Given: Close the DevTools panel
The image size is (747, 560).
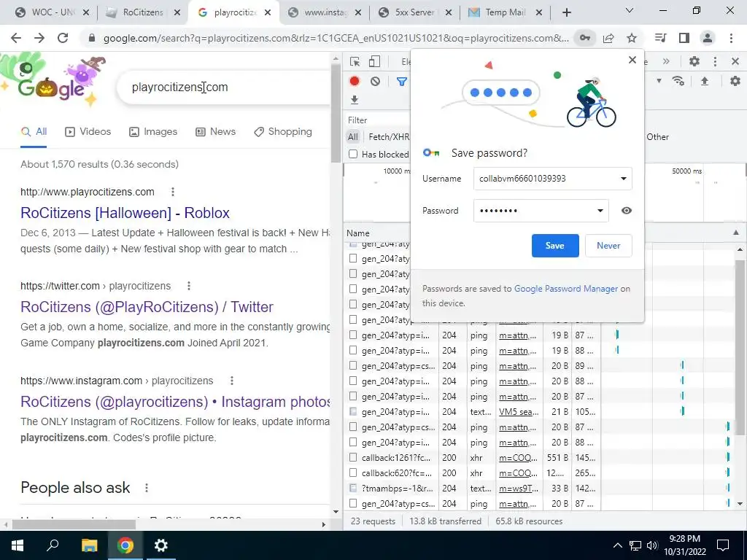Looking at the screenshot, I should 735,61.
